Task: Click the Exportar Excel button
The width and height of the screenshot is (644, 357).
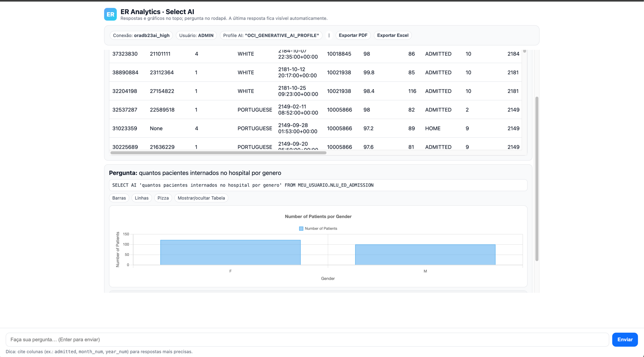Action: (392, 35)
